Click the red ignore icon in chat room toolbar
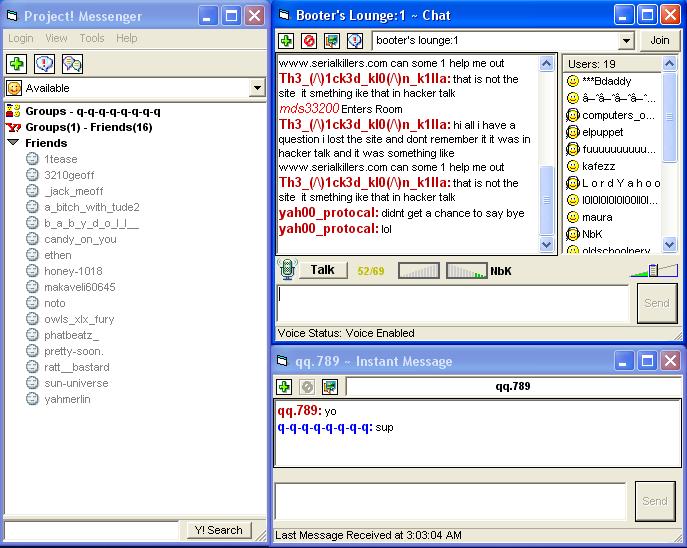The image size is (687, 548). coord(308,41)
